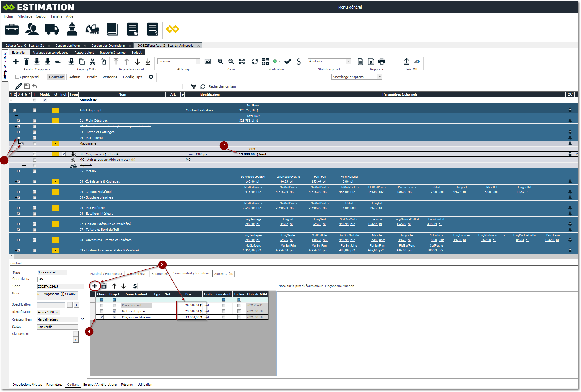The height and width of the screenshot is (392, 581).
Task: Click the trash delete icon in subcontract toolbar
Action: (x=104, y=286)
